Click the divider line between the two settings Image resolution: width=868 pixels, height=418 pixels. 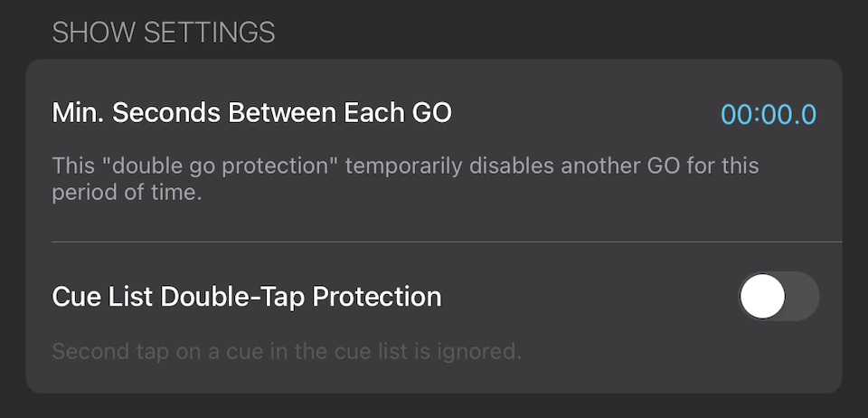(447, 242)
